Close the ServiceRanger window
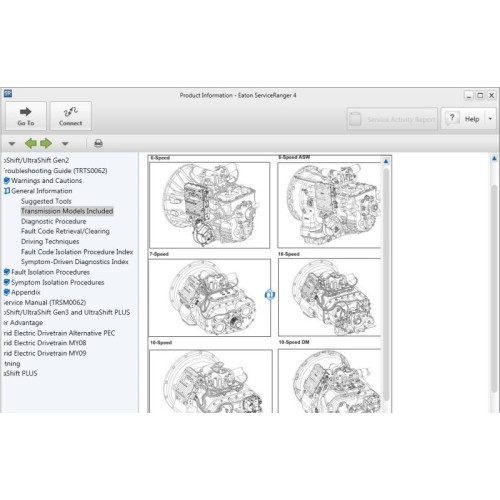This screenshot has height=500, width=500. (491, 96)
